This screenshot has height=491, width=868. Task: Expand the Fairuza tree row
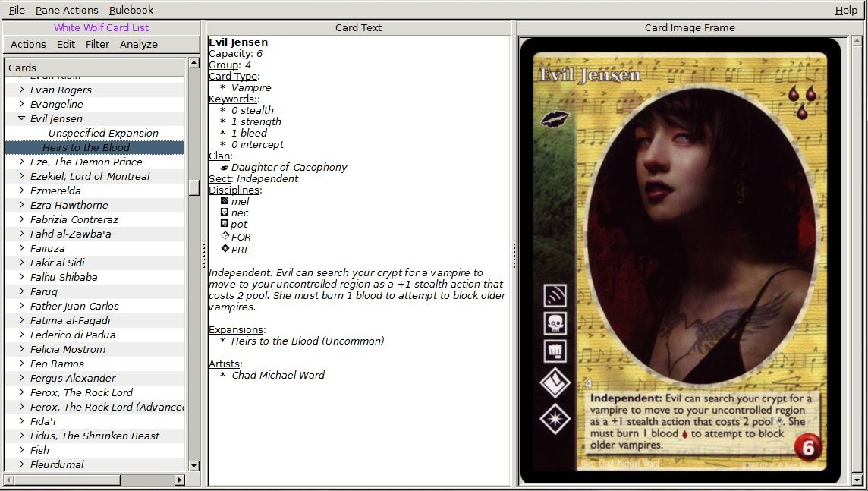[x=21, y=248]
